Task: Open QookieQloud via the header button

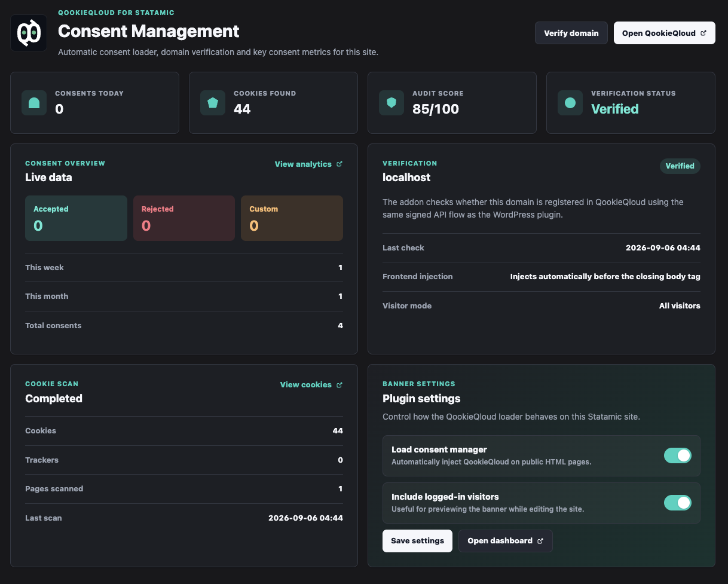Action: click(665, 33)
